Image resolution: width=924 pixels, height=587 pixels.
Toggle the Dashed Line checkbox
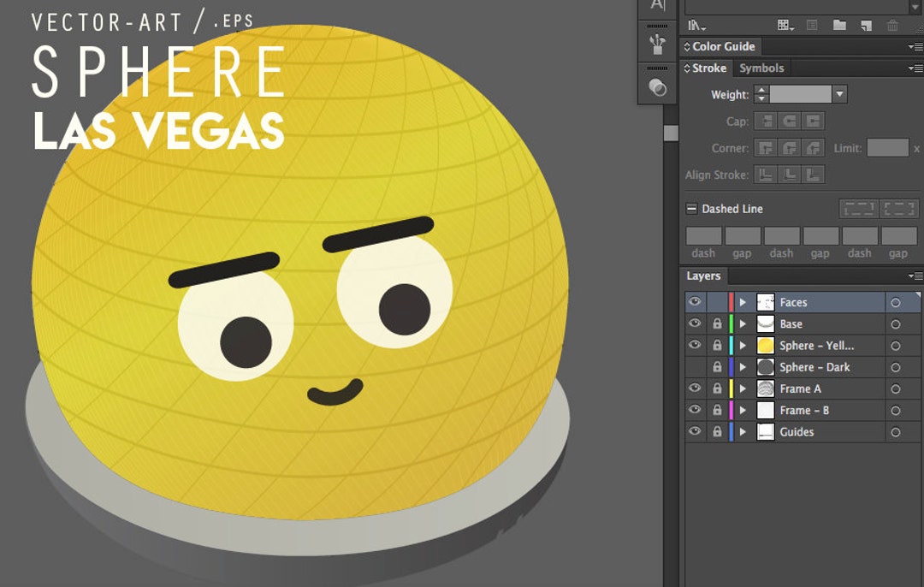pos(691,207)
